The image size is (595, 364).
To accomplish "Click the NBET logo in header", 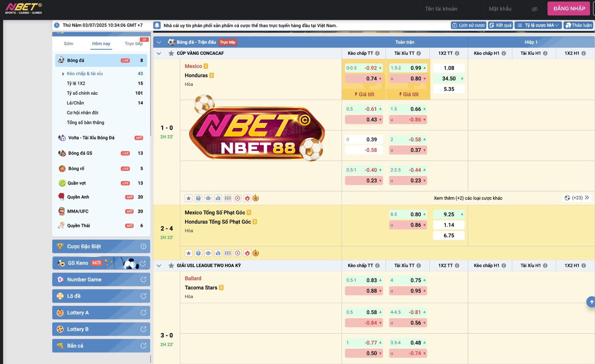I will click(23, 8).
